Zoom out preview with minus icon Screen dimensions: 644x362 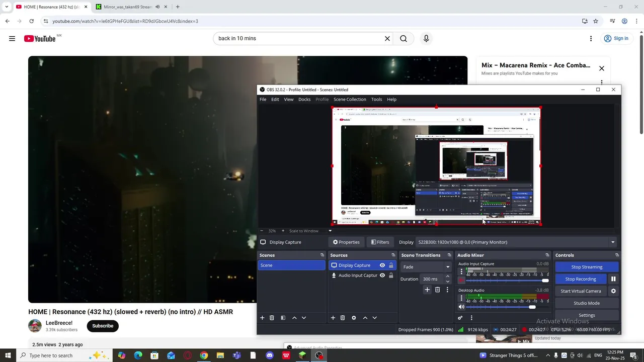pyautogui.click(x=262, y=231)
